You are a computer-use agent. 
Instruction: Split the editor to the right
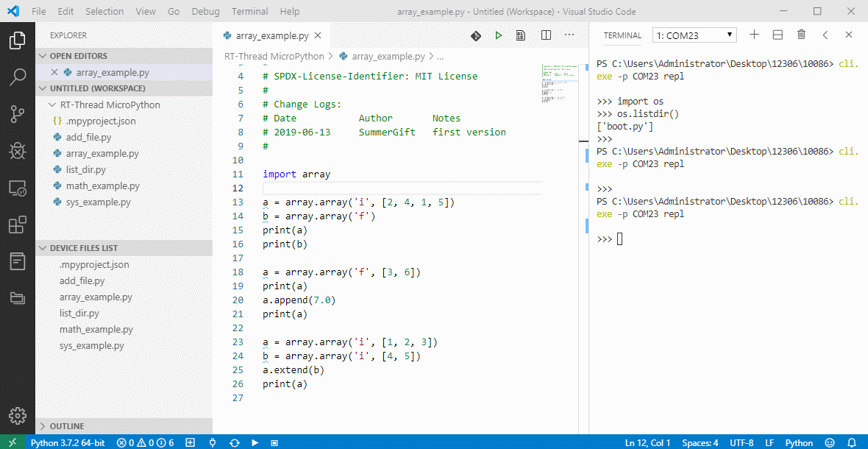(x=546, y=35)
